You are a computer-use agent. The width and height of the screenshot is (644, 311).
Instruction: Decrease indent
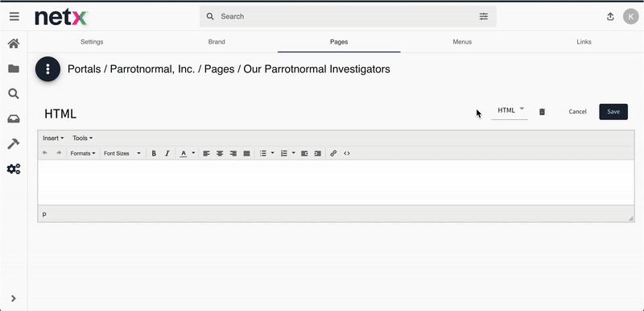click(304, 153)
